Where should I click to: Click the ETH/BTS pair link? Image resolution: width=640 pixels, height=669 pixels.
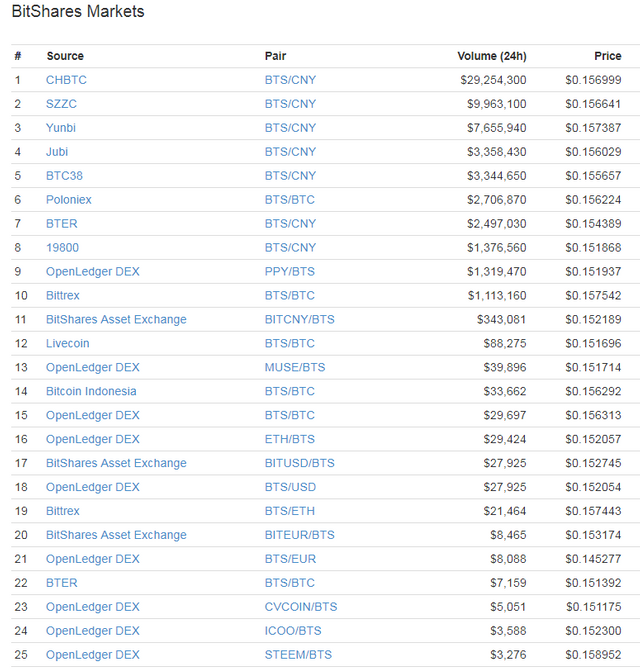(x=290, y=439)
